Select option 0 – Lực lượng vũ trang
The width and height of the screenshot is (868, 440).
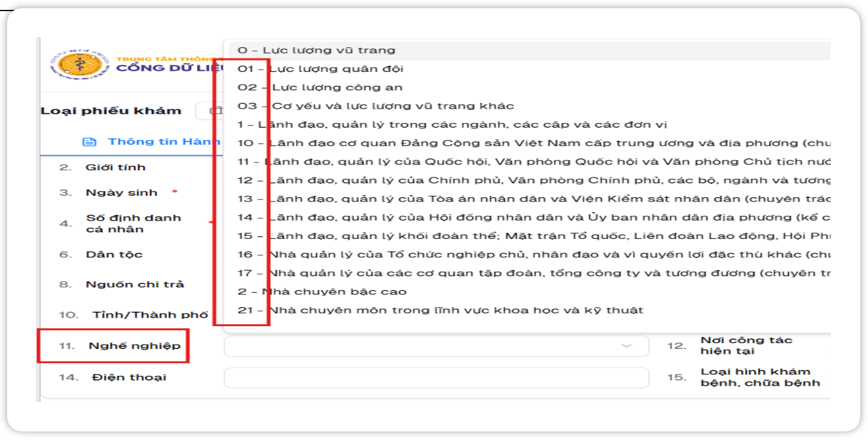(527, 50)
